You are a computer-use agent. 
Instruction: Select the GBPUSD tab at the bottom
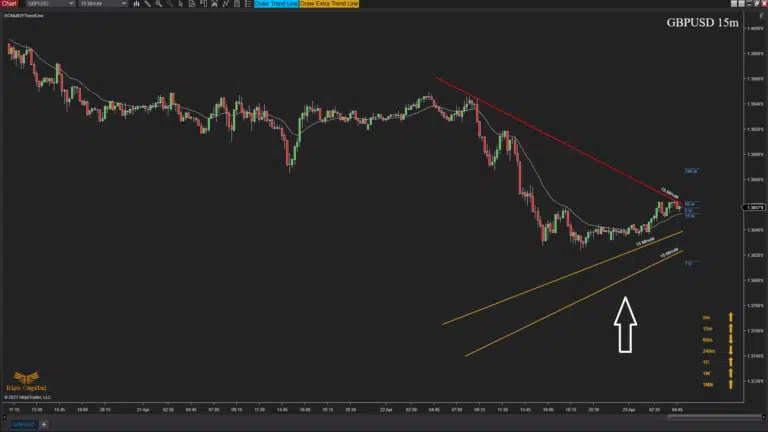(24, 424)
